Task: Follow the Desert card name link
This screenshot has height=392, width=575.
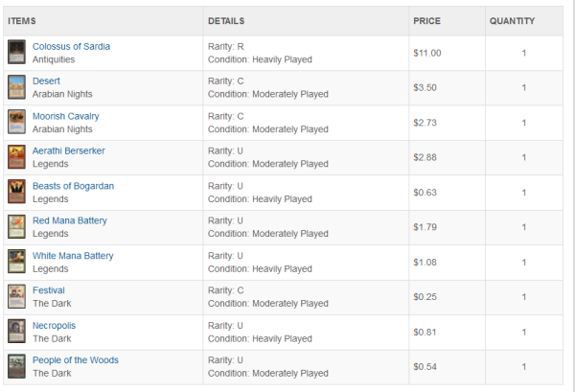Action: 46,81
